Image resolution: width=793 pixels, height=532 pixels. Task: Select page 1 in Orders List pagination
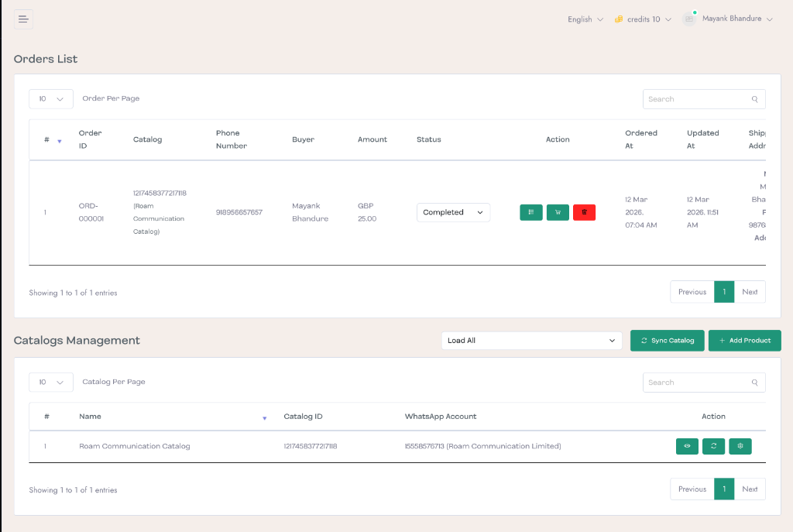(724, 292)
